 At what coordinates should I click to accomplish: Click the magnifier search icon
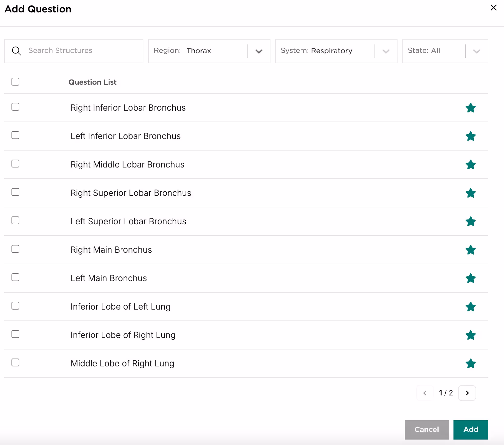(x=16, y=51)
